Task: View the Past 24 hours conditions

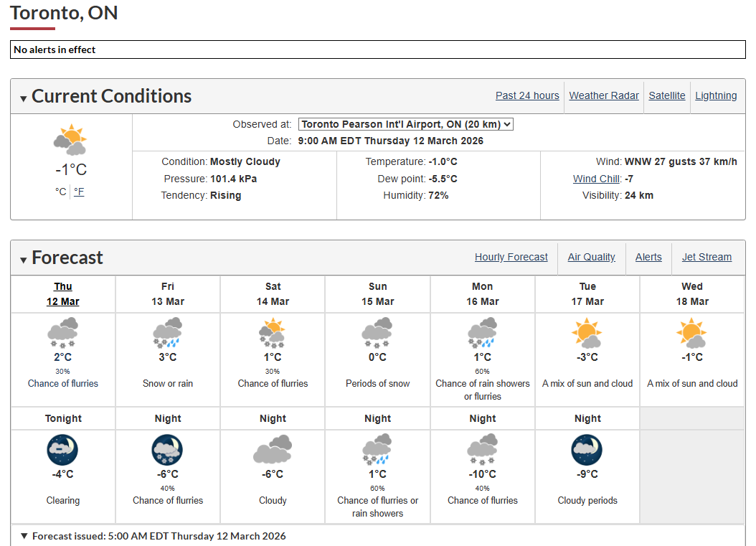Action: (527, 95)
